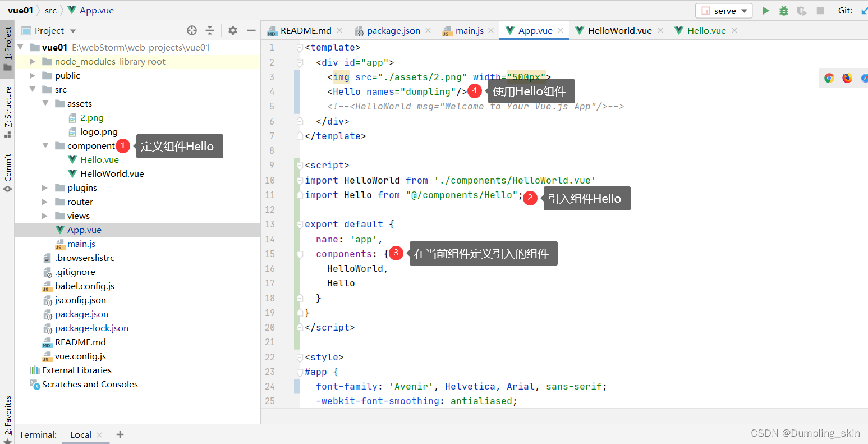The height and width of the screenshot is (444, 868).
Task: Toggle the 7: Structure tool window
Action: 7,111
